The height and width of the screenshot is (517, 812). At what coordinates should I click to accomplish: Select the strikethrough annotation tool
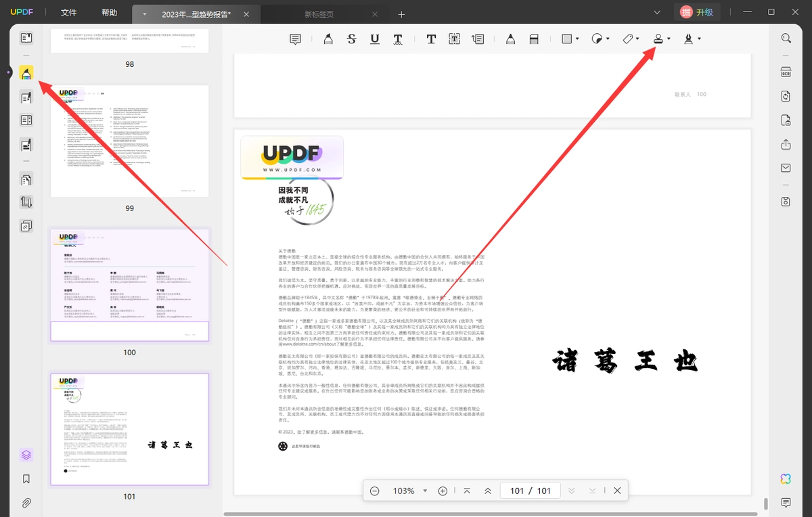pos(351,39)
